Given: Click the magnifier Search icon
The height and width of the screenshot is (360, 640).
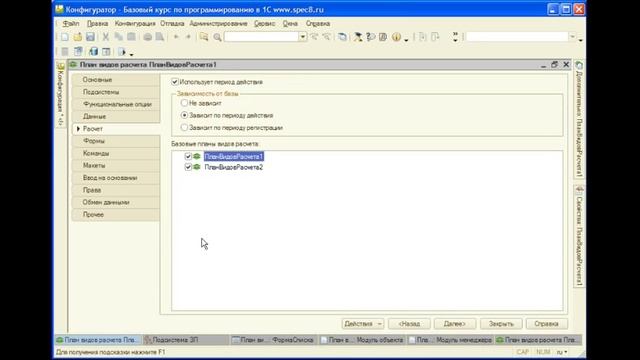Looking at the screenshot, I should pyautogui.click(x=217, y=37).
